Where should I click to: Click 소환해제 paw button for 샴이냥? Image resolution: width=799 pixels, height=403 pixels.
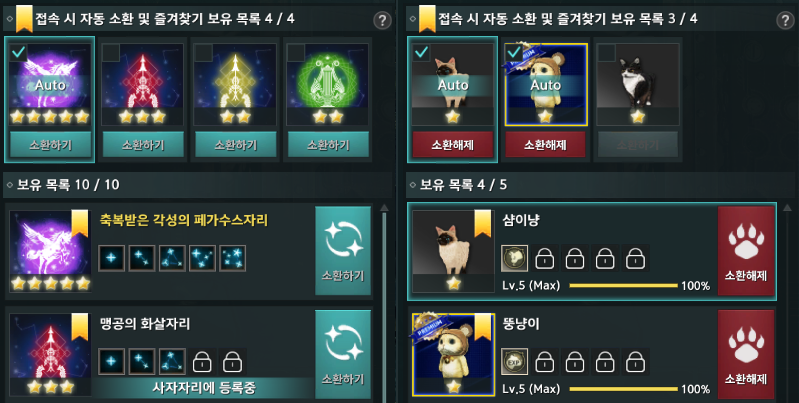(746, 251)
